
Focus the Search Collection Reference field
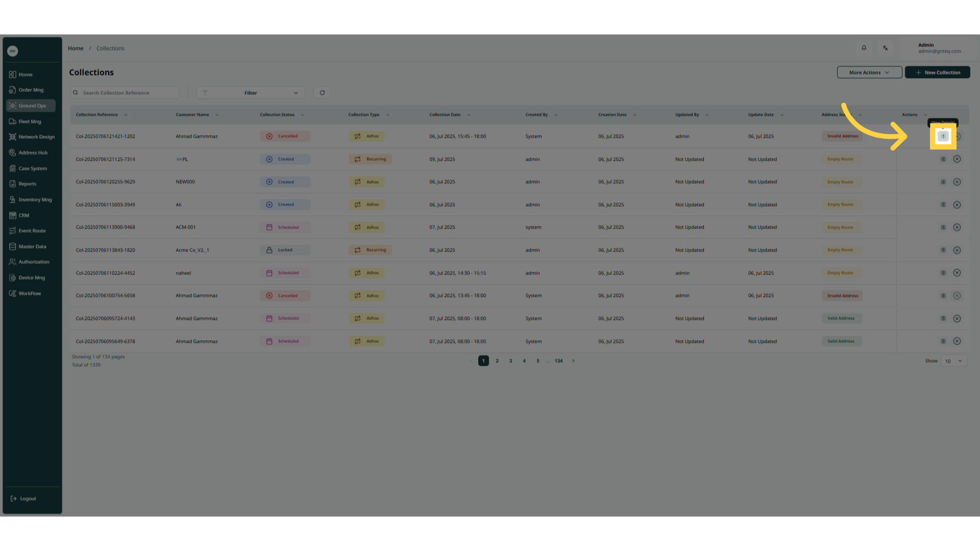point(125,93)
